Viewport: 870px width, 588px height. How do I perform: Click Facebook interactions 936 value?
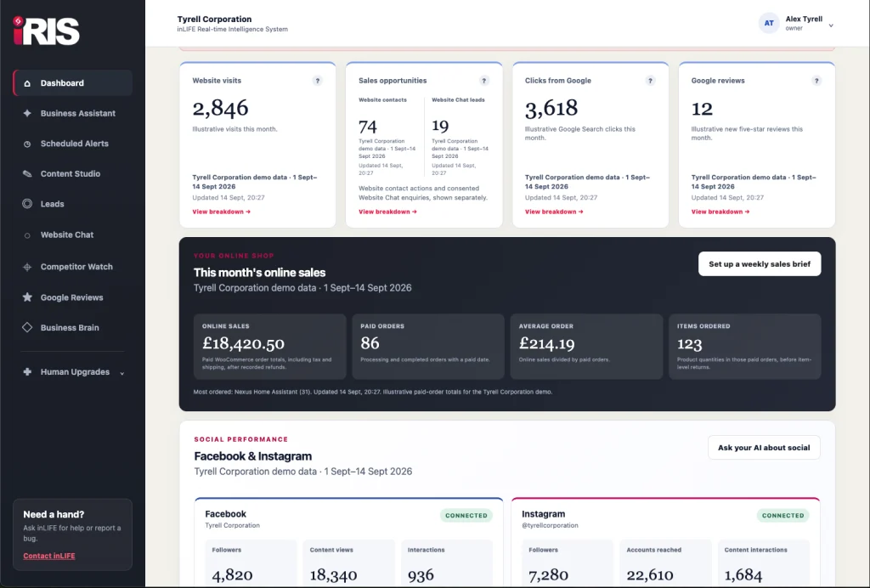click(421, 575)
